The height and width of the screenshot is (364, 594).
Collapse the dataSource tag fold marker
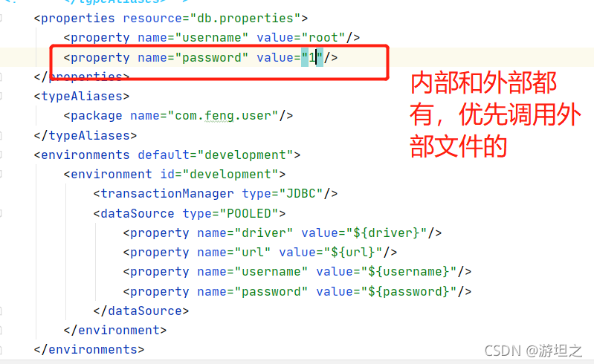[1, 213]
